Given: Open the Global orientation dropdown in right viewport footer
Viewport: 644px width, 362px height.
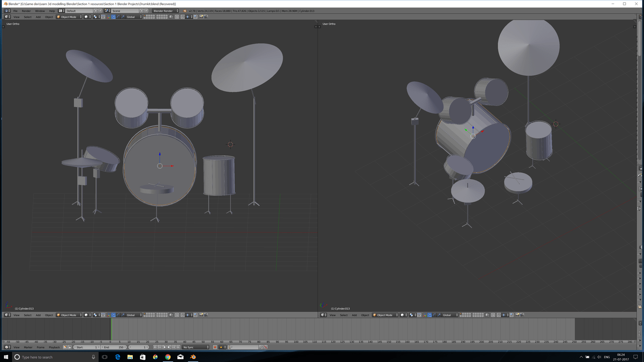Looking at the screenshot, I should (450, 315).
